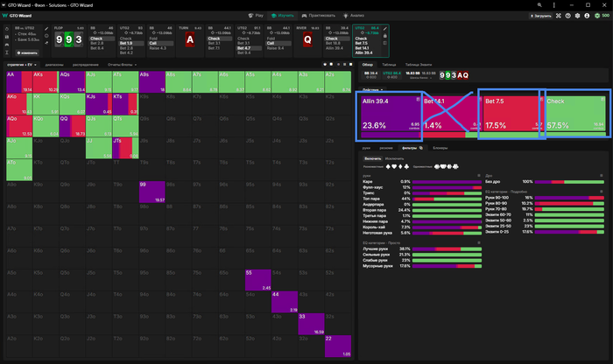Viewport: 613px width, 364px height.
Task: Expand the 'стратегия + EV' dropdown
Action: [22, 65]
